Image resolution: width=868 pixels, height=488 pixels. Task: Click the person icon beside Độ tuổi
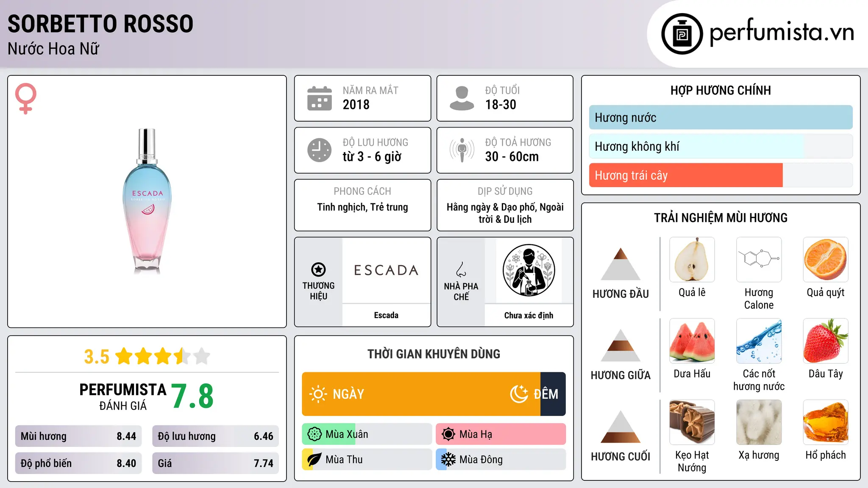point(462,98)
